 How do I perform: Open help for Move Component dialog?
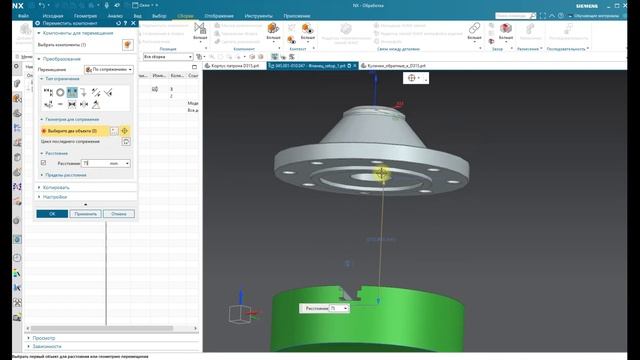[125, 23]
